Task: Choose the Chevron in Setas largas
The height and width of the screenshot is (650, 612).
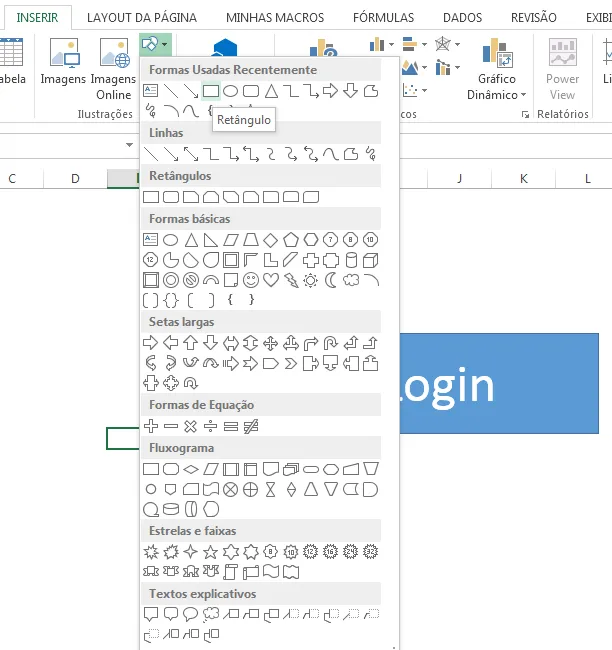Action: pos(291,364)
